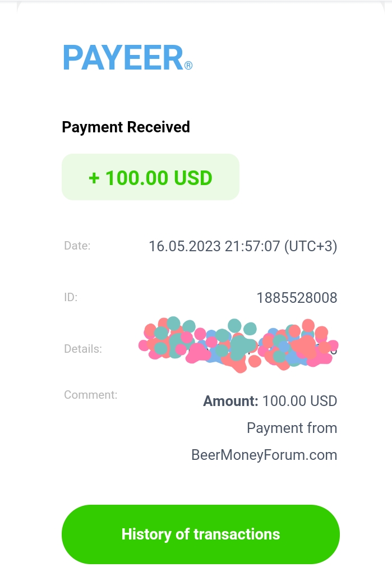Click the registered trademark symbol beside PAYEER

[x=188, y=66]
